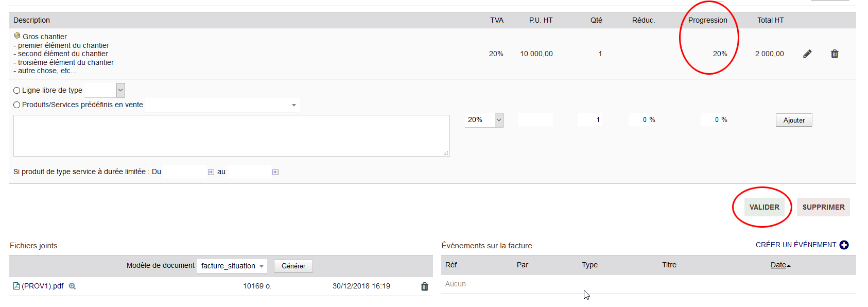Click the Progression percentage input field
This screenshot has width=868, height=307.
pyautogui.click(x=710, y=120)
